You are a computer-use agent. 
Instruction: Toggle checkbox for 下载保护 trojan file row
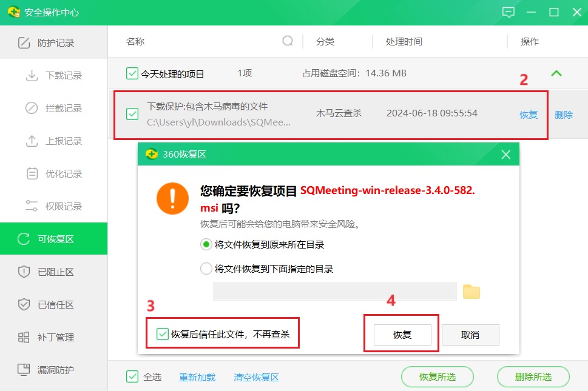coord(132,114)
